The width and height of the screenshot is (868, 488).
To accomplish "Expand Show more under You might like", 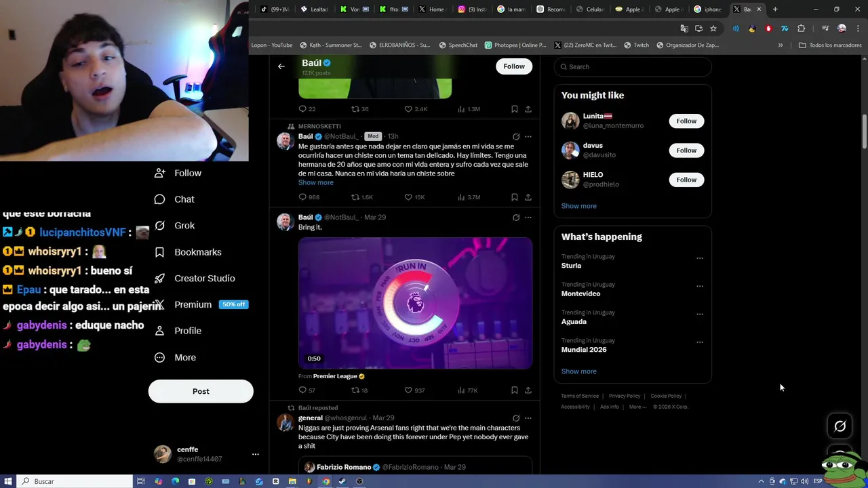I will coord(578,206).
